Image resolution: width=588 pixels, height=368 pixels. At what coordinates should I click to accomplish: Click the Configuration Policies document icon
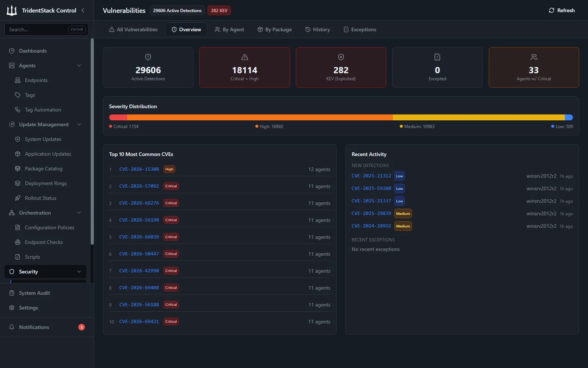[x=17, y=227]
